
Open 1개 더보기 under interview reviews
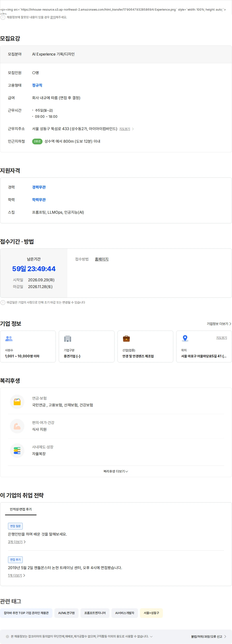[x=15, y=575]
